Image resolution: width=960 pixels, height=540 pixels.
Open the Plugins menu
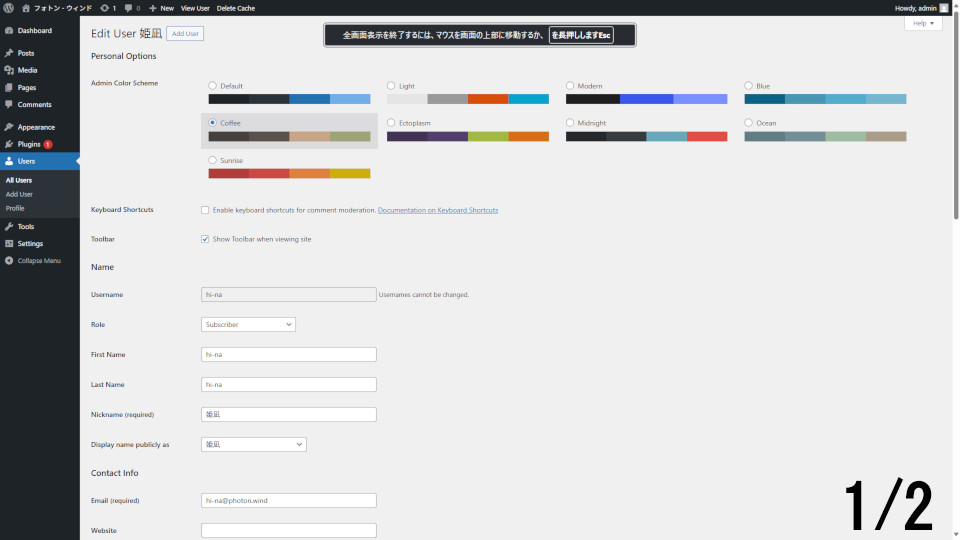tap(29, 144)
